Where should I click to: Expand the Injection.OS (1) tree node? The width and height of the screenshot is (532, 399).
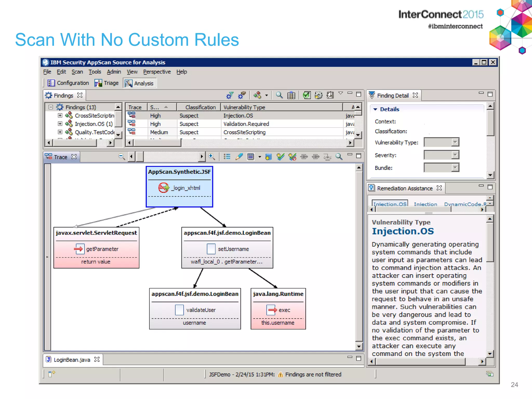tap(60, 124)
